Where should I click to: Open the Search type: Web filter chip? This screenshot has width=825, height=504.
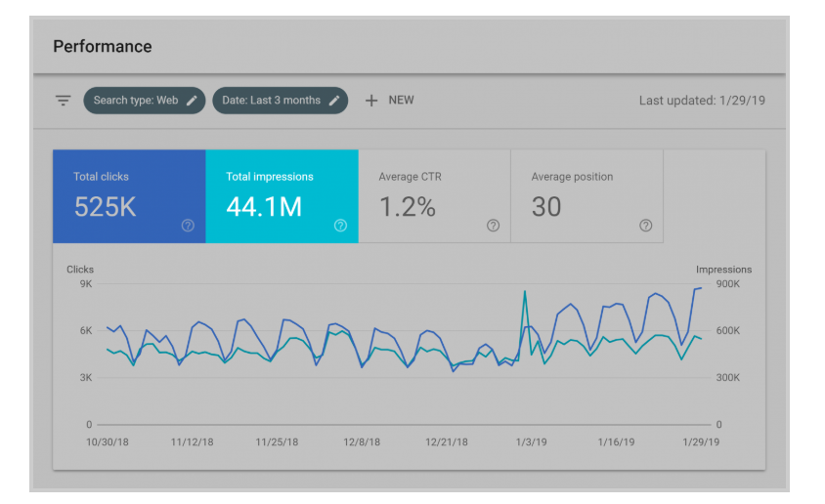144,101
